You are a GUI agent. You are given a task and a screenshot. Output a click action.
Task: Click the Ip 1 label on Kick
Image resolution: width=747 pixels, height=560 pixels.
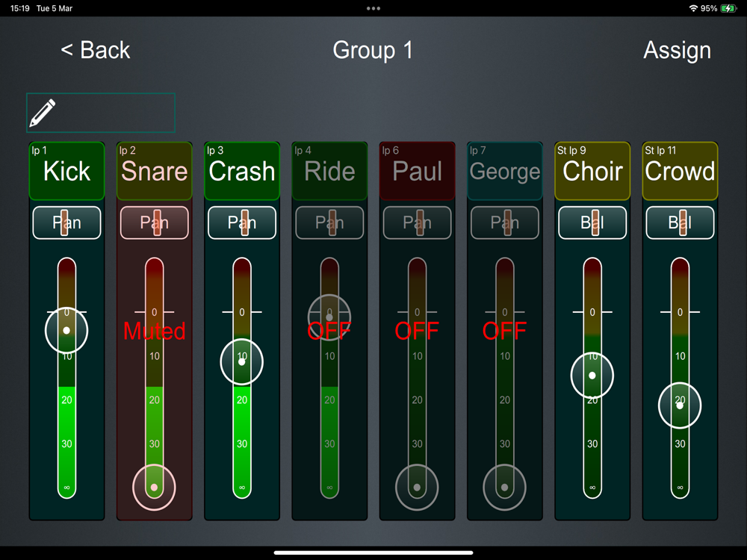pyautogui.click(x=39, y=151)
